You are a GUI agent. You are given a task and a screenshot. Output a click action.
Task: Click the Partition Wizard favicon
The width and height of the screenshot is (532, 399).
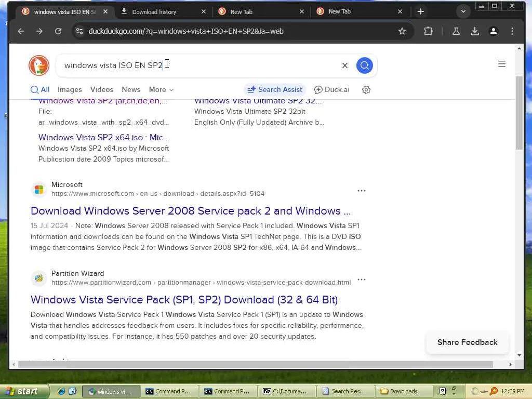[39, 278]
